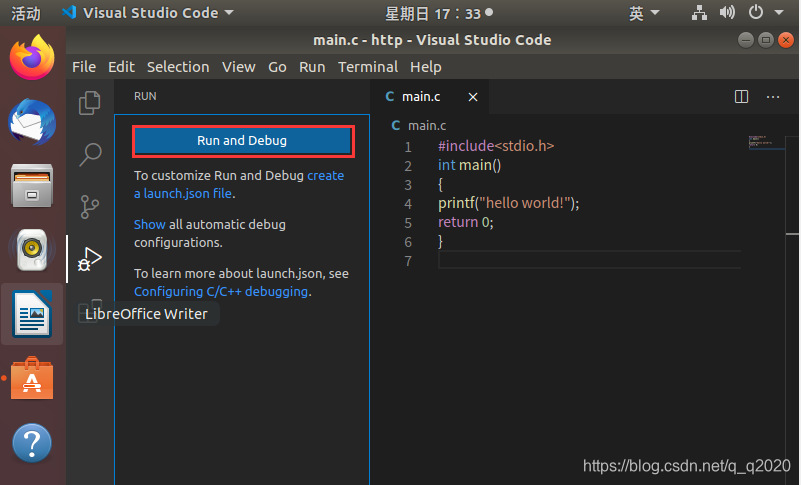This screenshot has width=801, height=485.
Task: Click the return 0; line
Action: tap(466, 222)
